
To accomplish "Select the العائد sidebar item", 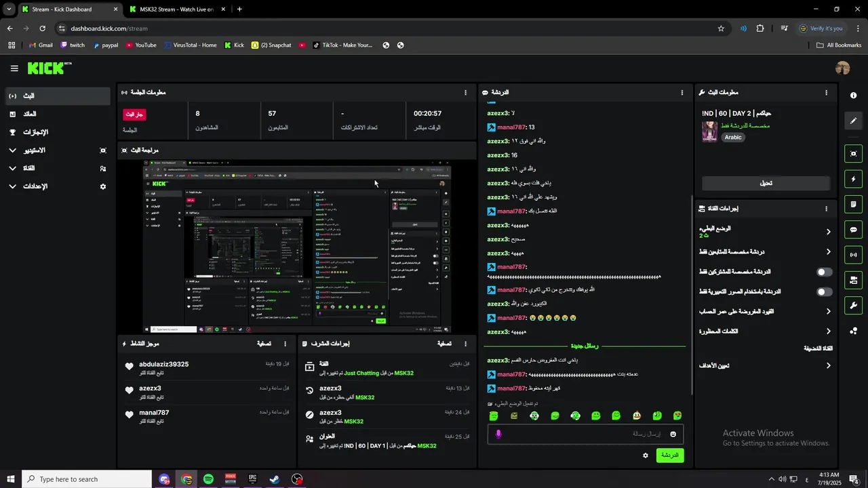I will 57,114.
